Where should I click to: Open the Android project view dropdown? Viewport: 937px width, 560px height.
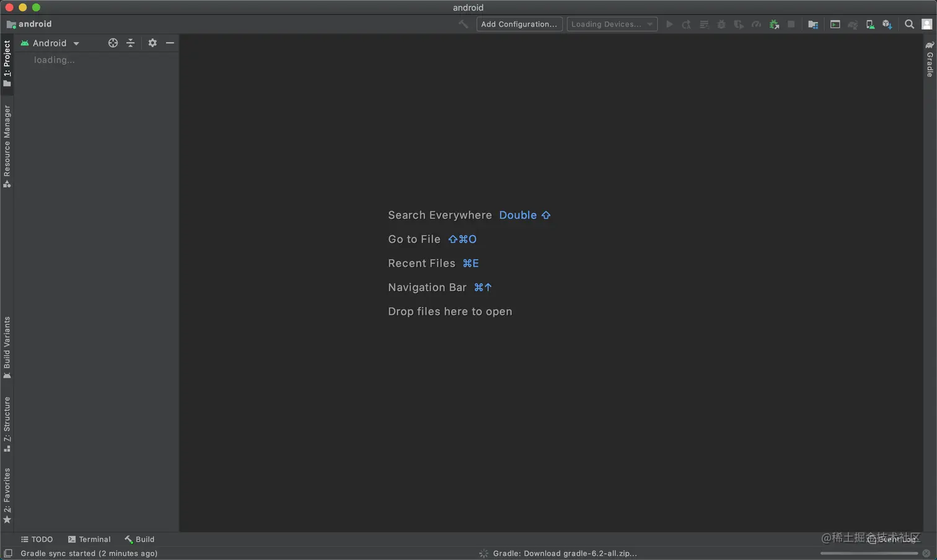pyautogui.click(x=50, y=43)
